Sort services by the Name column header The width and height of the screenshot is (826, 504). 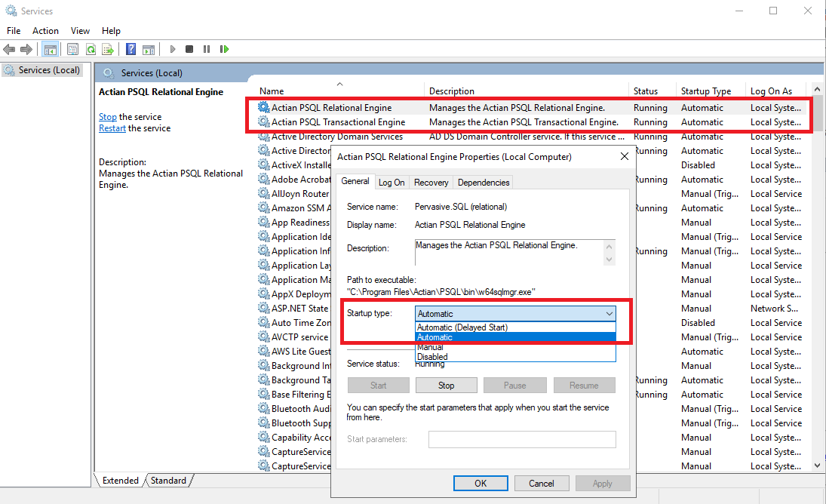point(272,91)
